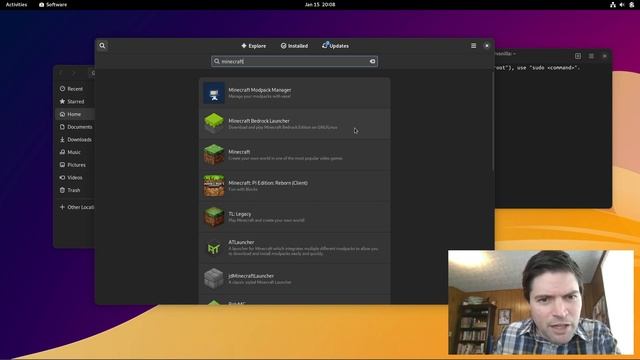
Task: Open the ATLauncher result
Action: 294,248
